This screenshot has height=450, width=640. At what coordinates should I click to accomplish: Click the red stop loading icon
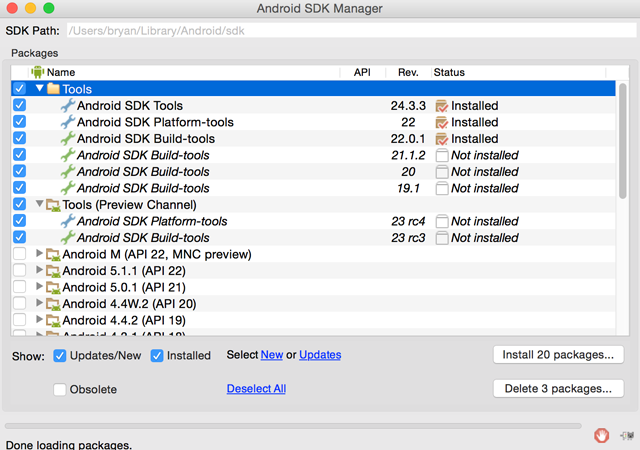click(x=601, y=435)
